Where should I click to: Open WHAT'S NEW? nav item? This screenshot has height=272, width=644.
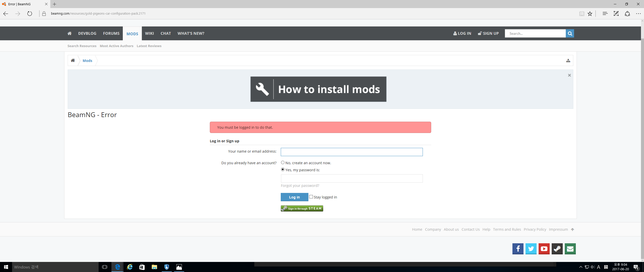pyautogui.click(x=191, y=33)
